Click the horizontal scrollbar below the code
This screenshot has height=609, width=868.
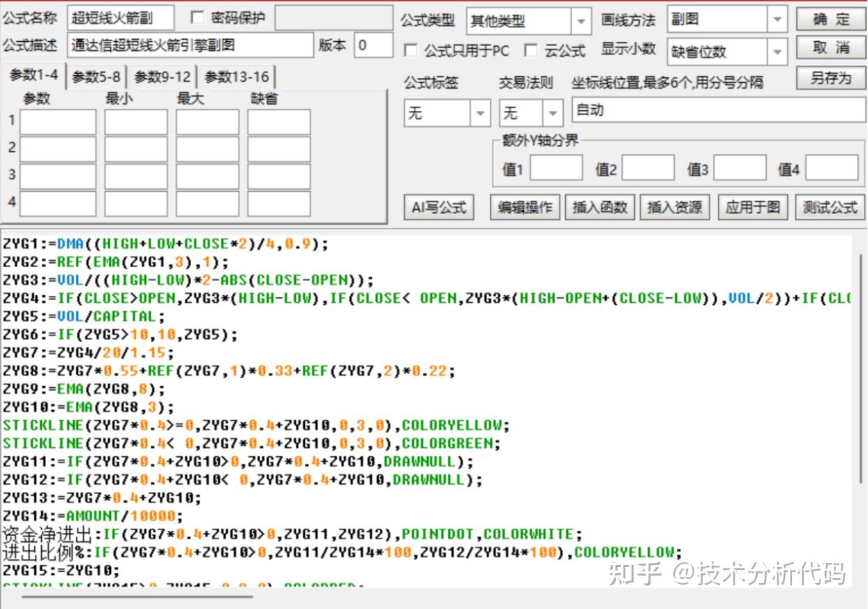pos(137,596)
